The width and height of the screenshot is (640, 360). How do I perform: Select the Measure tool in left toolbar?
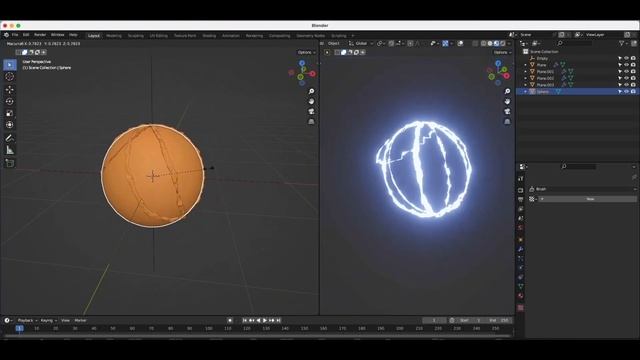click(10, 150)
